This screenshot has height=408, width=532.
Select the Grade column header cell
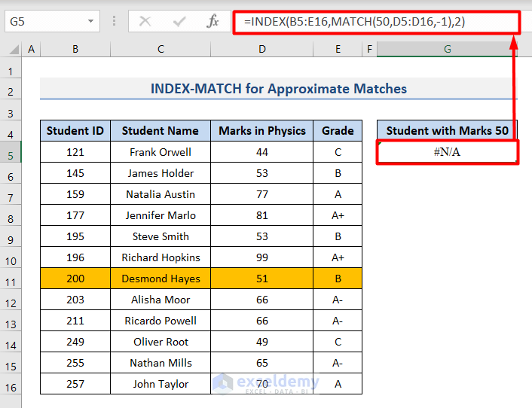(338, 131)
